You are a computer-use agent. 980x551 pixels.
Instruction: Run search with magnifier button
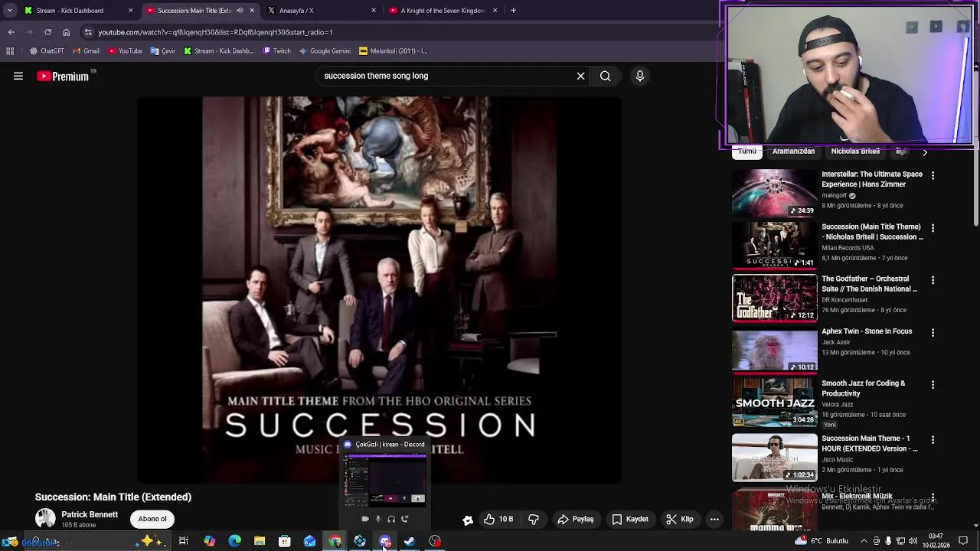click(605, 76)
